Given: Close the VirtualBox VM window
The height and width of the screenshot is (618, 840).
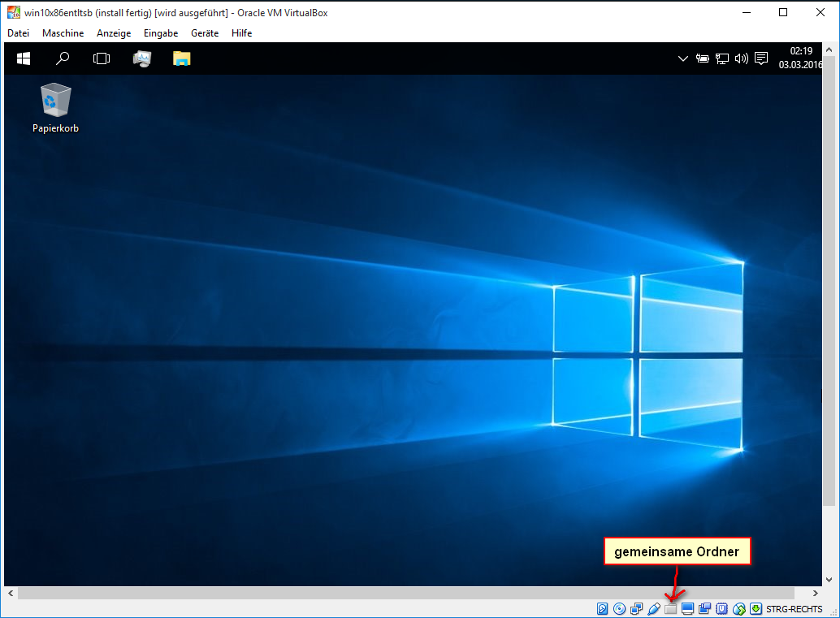Looking at the screenshot, I should point(821,12).
